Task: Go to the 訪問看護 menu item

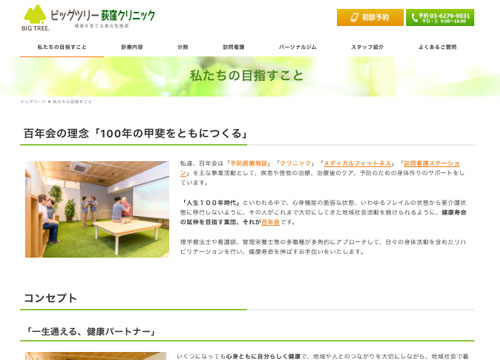Action: coord(234,47)
